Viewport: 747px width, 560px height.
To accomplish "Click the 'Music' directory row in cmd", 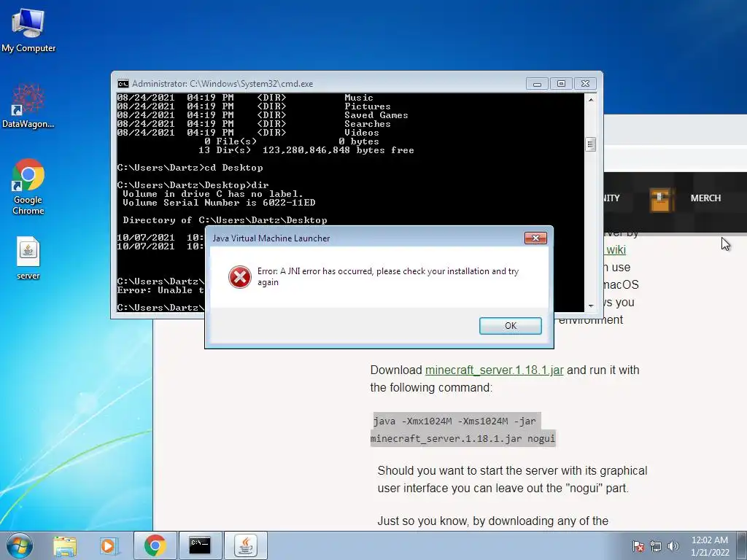I will click(x=245, y=98).
